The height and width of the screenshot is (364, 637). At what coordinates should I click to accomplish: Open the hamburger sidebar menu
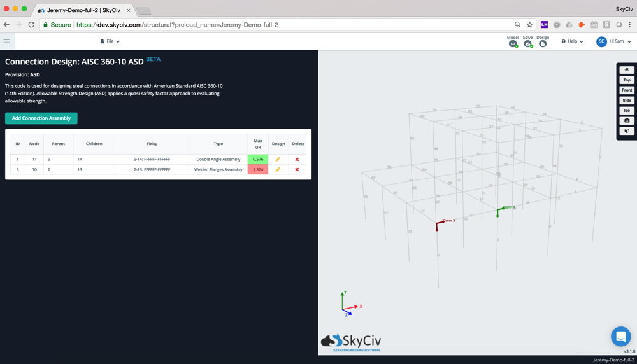coord(6,41)
